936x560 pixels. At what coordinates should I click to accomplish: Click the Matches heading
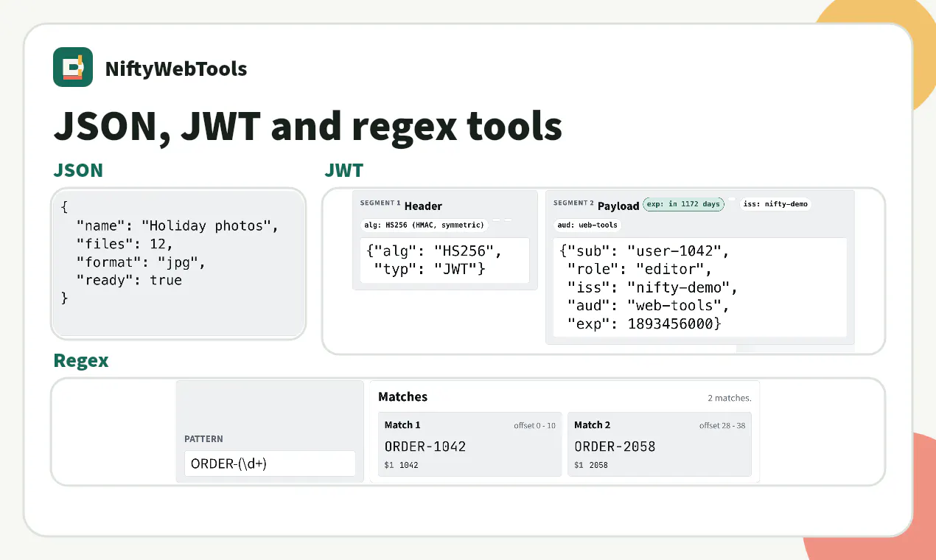pos(402,396)
